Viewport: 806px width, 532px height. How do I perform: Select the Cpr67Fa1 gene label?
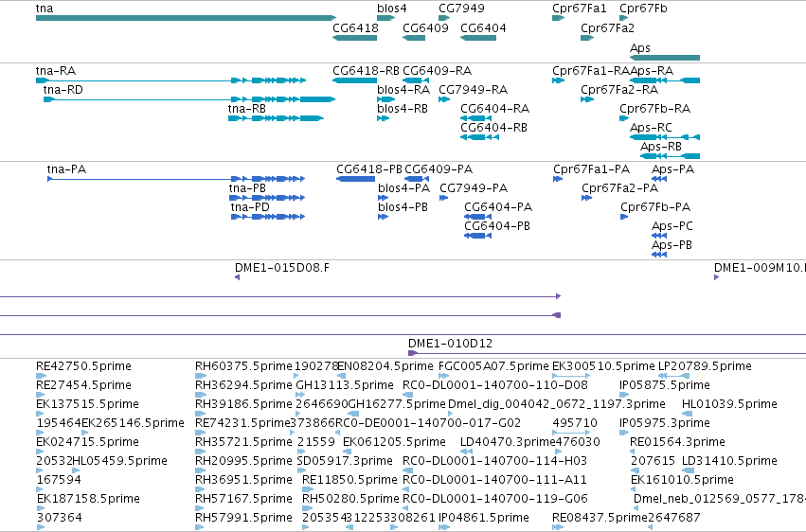coord(580,9)
